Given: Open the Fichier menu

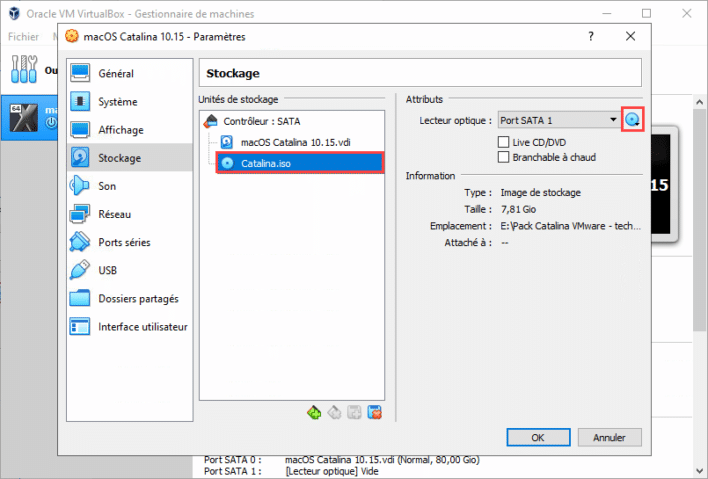Looking at the screenshot, I should coord(23,37).
